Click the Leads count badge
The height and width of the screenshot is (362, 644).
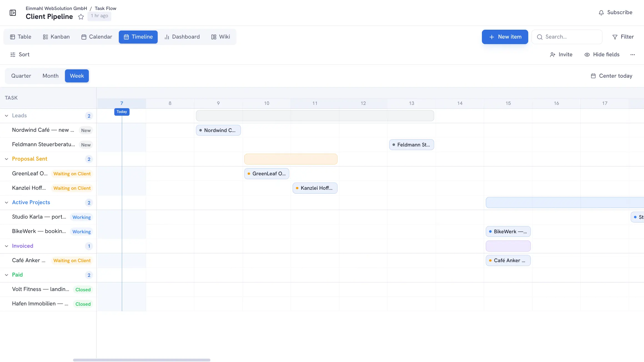tap(89, 116)
